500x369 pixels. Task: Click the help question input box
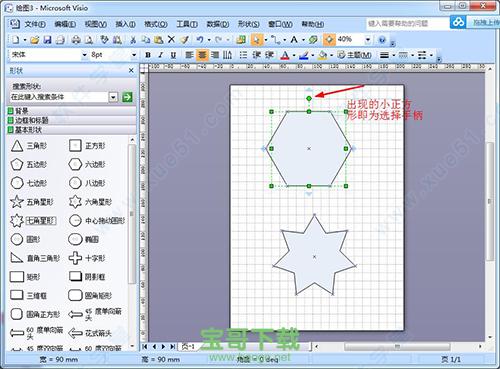(x=407, y=23)
